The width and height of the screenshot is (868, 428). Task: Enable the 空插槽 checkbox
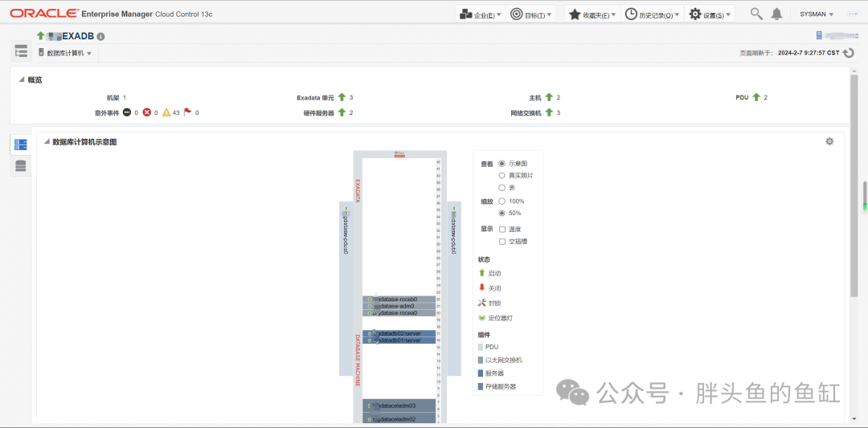pyautogui.click(x=502, y=241)
